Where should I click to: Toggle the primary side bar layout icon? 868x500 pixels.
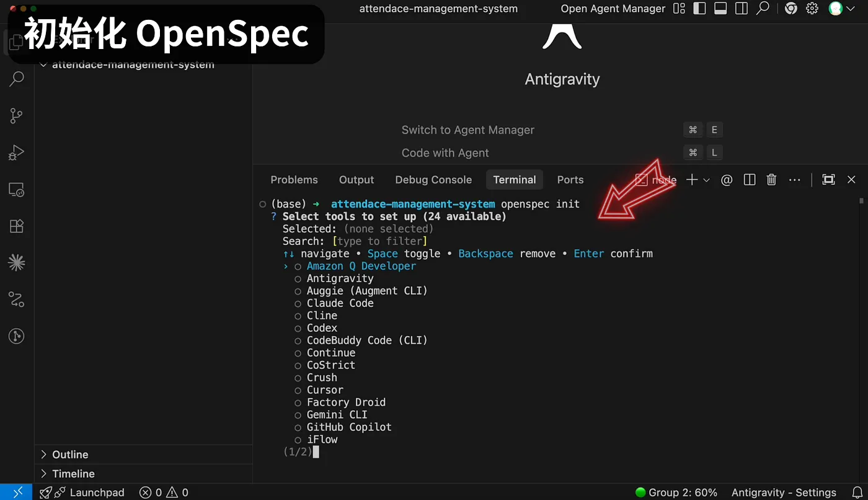point(699,9)
